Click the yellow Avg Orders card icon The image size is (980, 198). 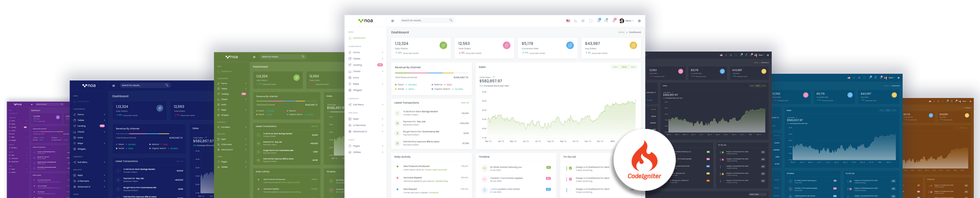pos(633,45)
